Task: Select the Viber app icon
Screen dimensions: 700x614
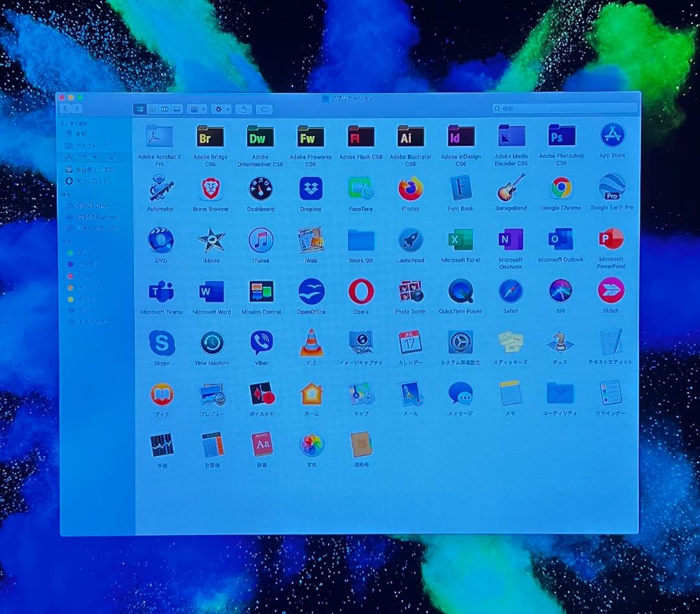Action: 262,343
